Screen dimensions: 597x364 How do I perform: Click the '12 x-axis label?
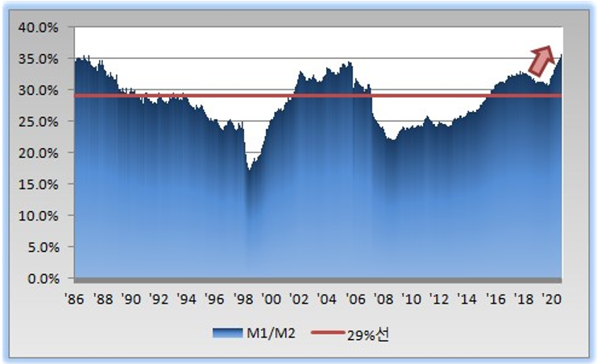coord(439,300)
